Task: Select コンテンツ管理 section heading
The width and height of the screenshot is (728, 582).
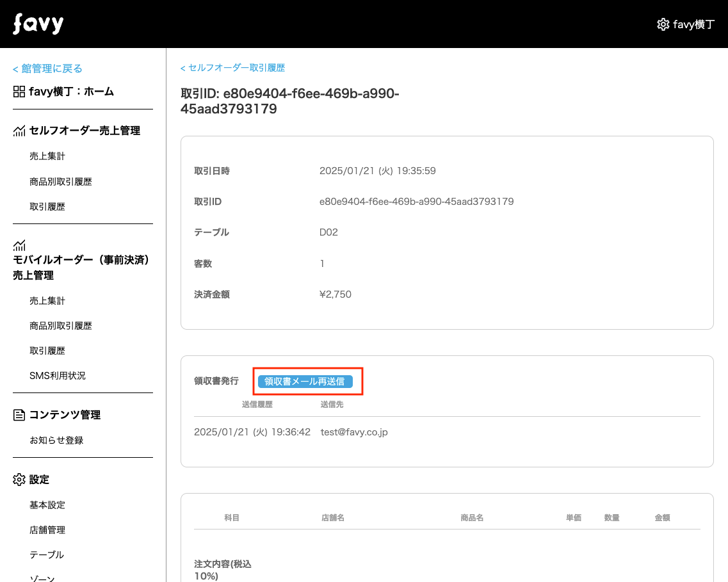Action: (x=65, y=415)
